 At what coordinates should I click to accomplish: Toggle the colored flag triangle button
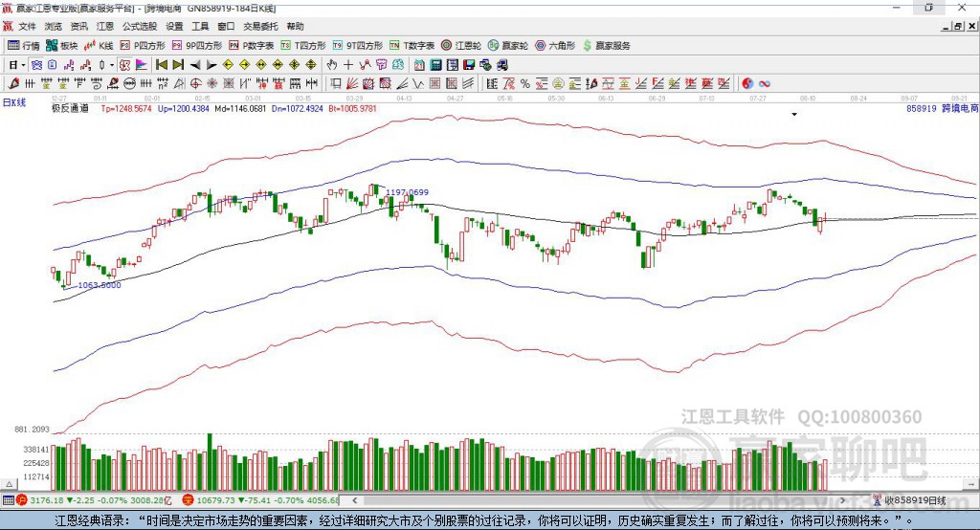(142, 65)
